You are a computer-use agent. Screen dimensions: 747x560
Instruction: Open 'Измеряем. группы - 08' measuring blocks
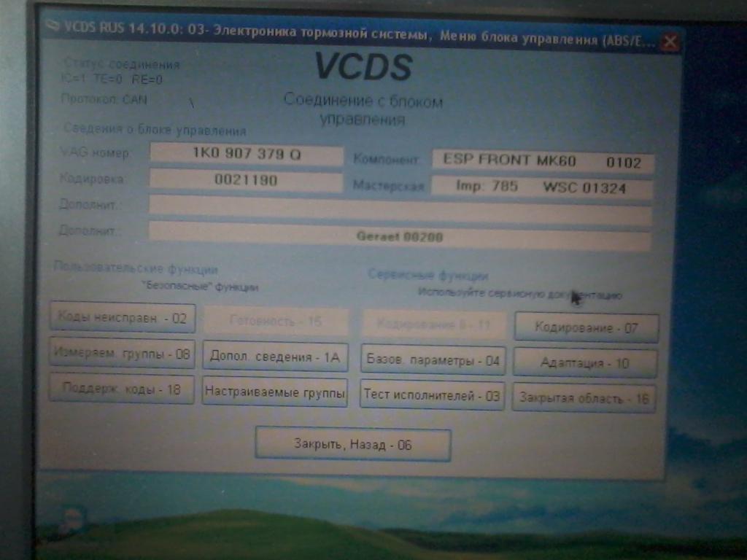click(x=122, y=354)
